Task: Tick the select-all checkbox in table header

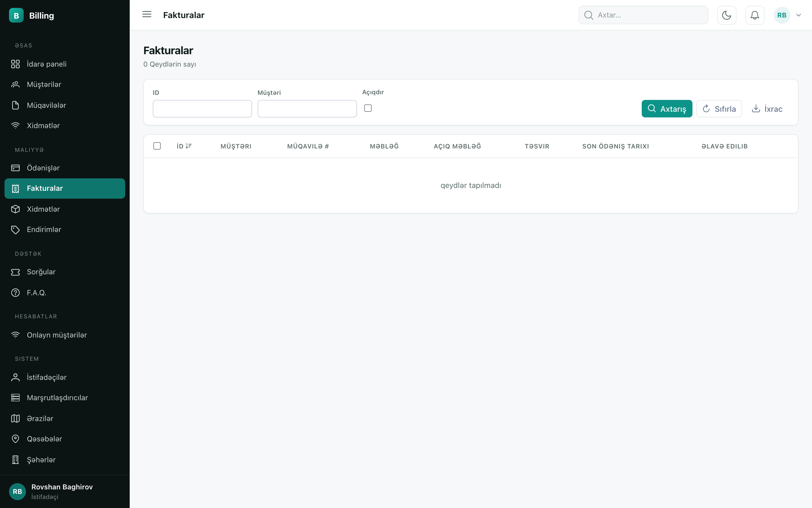Action: pyautogui.click(x=157, y=146)
